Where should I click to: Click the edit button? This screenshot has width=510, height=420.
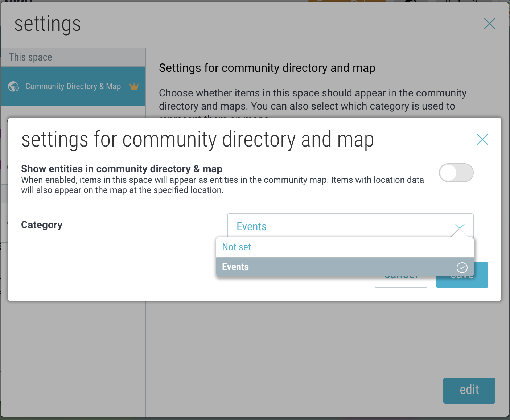469,390
